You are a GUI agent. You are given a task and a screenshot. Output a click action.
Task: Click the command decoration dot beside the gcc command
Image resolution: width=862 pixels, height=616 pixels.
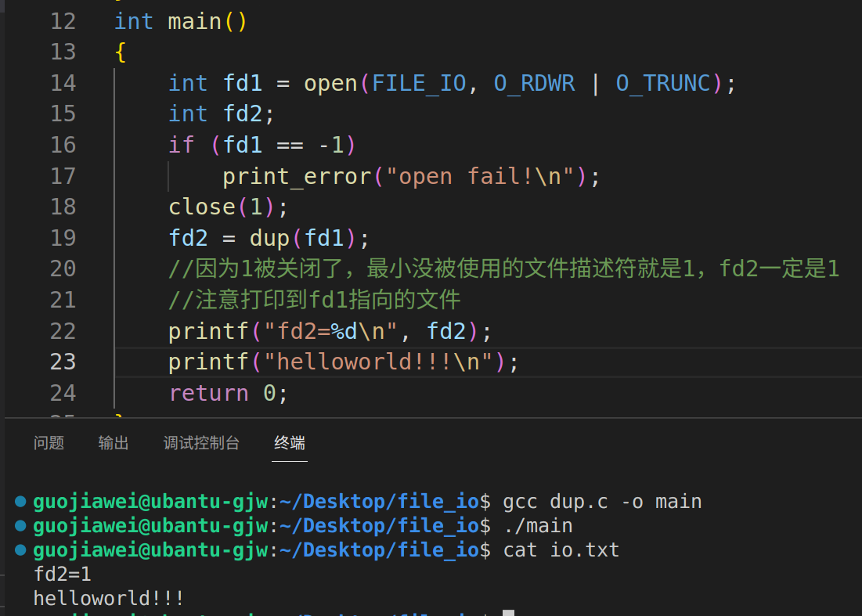coord(19,501)
